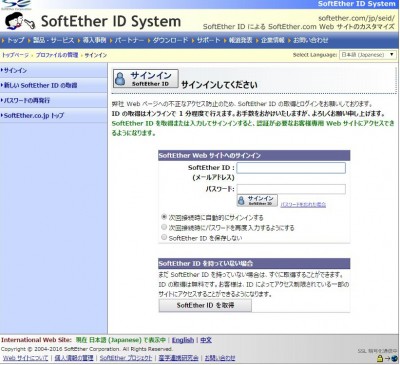Viewport: 400px width, 365px height.
Task: Click プロファイルの管理 breadcrumb link
Action: [x=57, y=55]
